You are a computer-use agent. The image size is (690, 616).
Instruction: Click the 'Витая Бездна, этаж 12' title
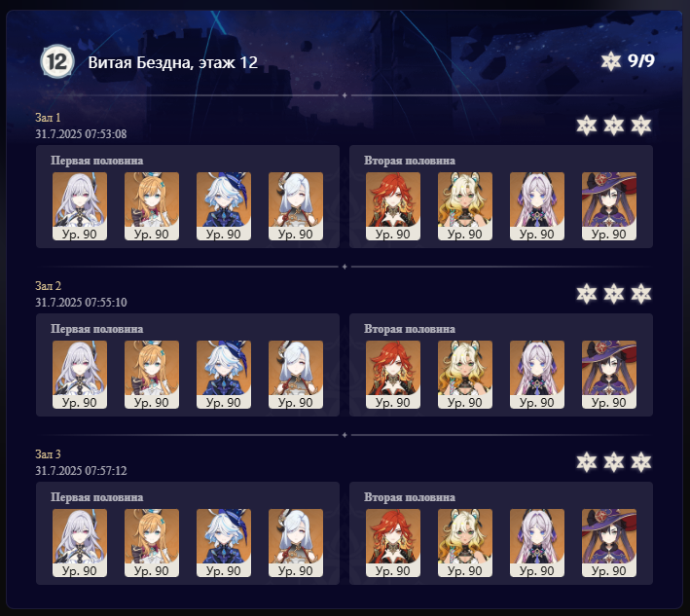click(173, 62)
